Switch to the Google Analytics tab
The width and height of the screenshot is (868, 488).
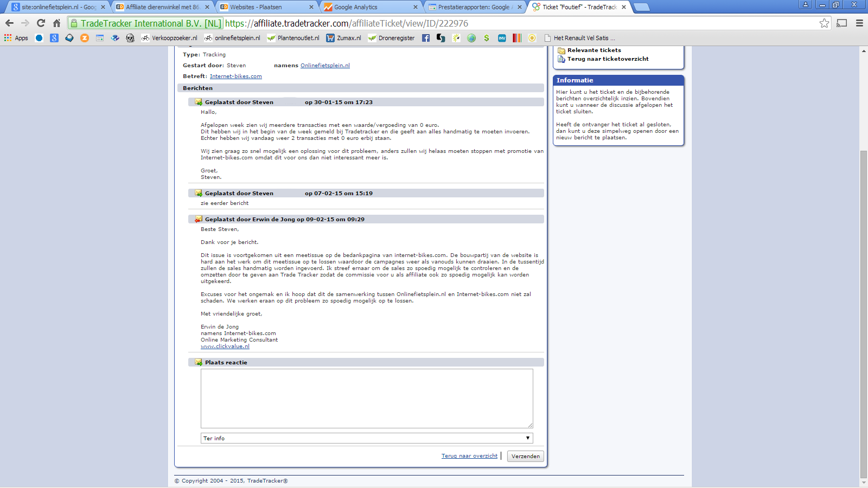click(370, 7)
